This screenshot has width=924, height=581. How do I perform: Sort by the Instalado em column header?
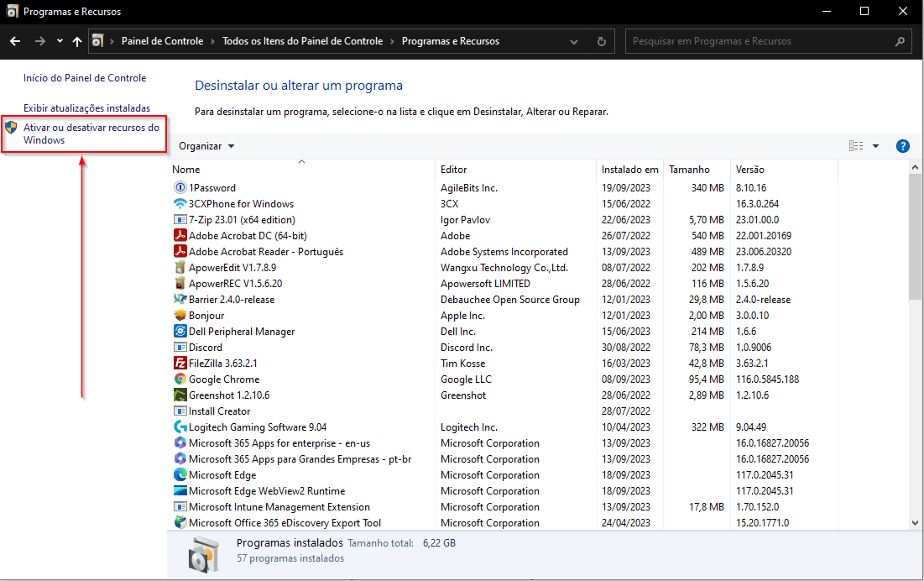[630, 169]
